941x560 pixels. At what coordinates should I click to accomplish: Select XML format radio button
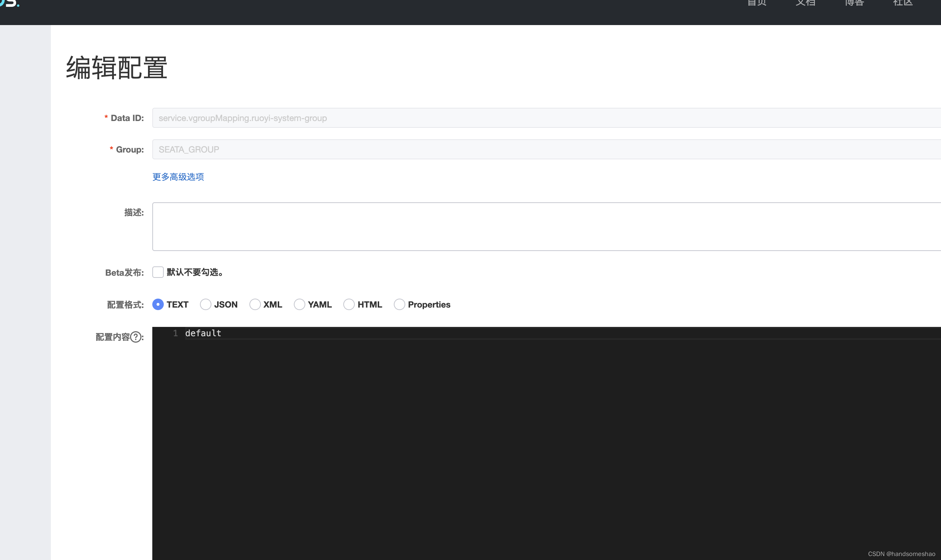pos(255,304)
